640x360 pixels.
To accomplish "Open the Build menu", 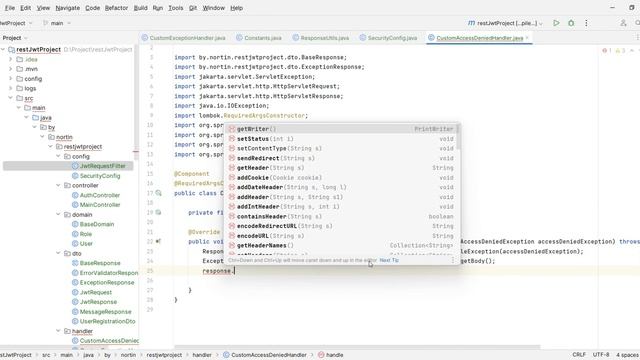I will 140,8.
